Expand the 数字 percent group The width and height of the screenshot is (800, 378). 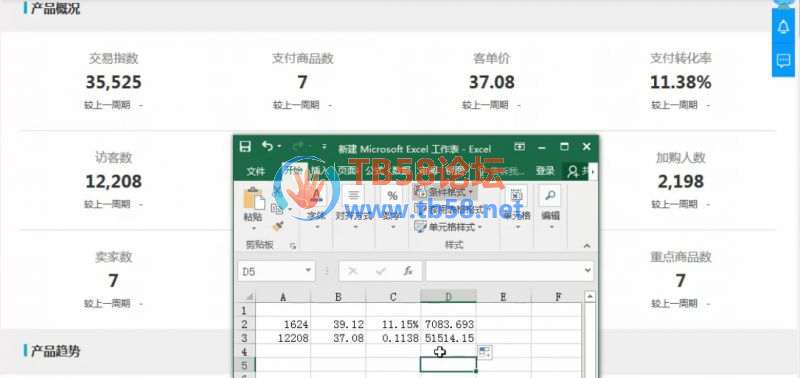tap(393, 226)
